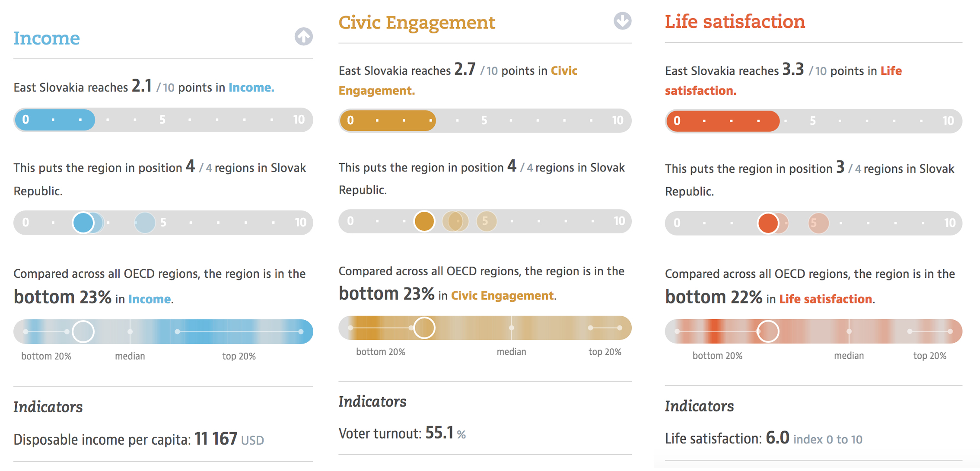Click the Life satisfaction link in bottom 22% sentence

click(825, 299)
